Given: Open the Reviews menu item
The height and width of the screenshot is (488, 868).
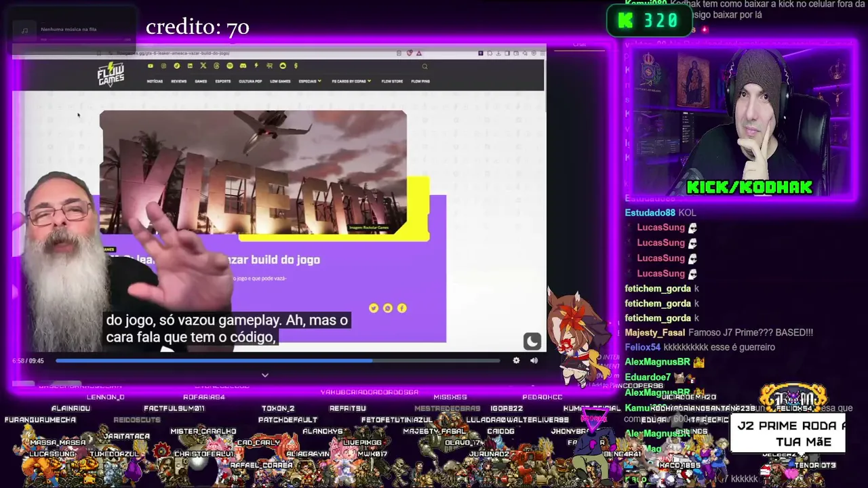Looking at the screenshot, I should coord(178,81).
